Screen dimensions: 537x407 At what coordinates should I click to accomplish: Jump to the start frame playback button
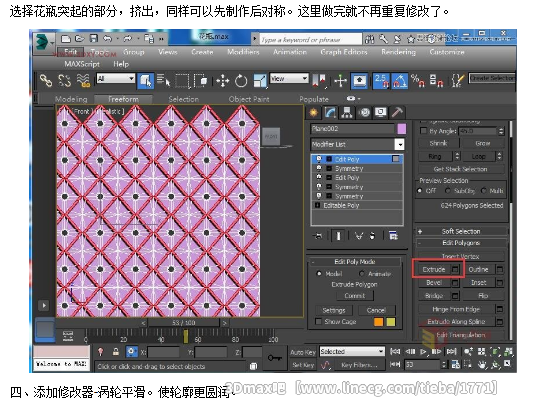pos(395,352)
